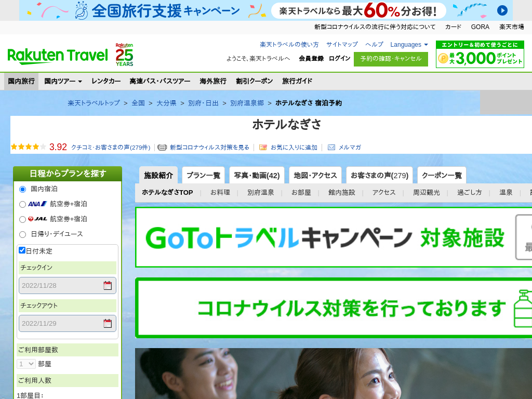The image size is (532, 399).
Task: Click breadcrumb 大分県
Action: [x=166, y=103]
